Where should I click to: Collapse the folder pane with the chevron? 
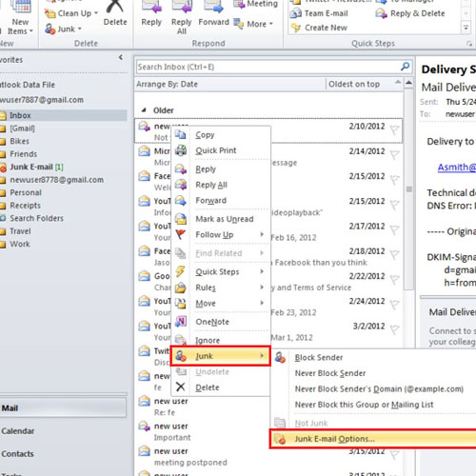[121, 57]
